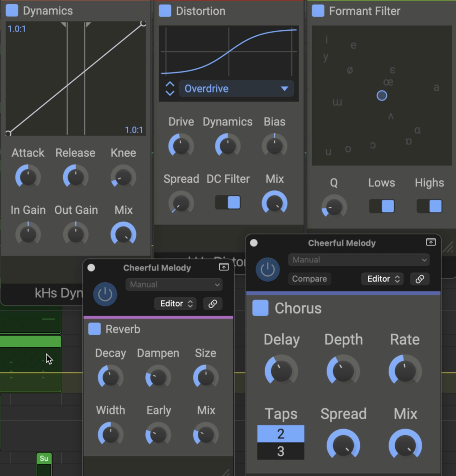The height and width of the screenshot is (476, 456).
Task: Select 2 in the Chorus Taps list
Action: [x=280, y=434]
